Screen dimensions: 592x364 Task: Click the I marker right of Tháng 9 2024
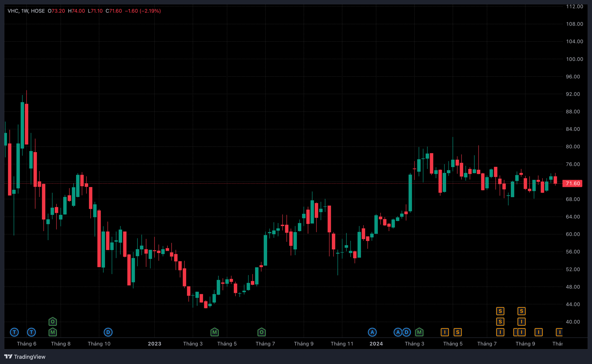point(539,332)
